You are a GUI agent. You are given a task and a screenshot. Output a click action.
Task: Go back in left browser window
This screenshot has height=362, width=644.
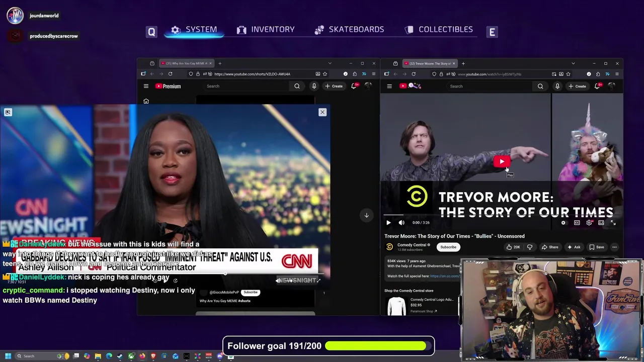[152, 74]
